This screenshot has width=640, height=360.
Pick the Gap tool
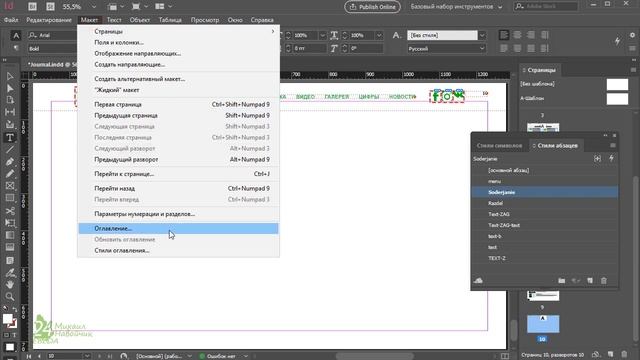click(10, 112)
